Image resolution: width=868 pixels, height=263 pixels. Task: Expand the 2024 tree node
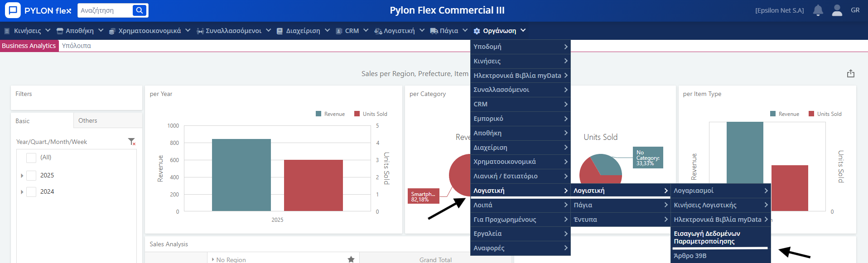tap(22, 192)
